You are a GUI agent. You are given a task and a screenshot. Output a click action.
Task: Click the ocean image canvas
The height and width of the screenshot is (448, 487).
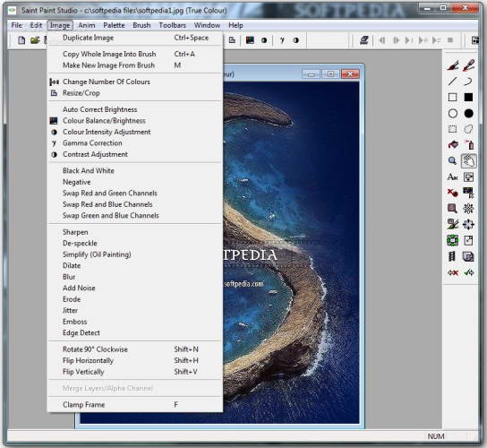pos(291,253)
